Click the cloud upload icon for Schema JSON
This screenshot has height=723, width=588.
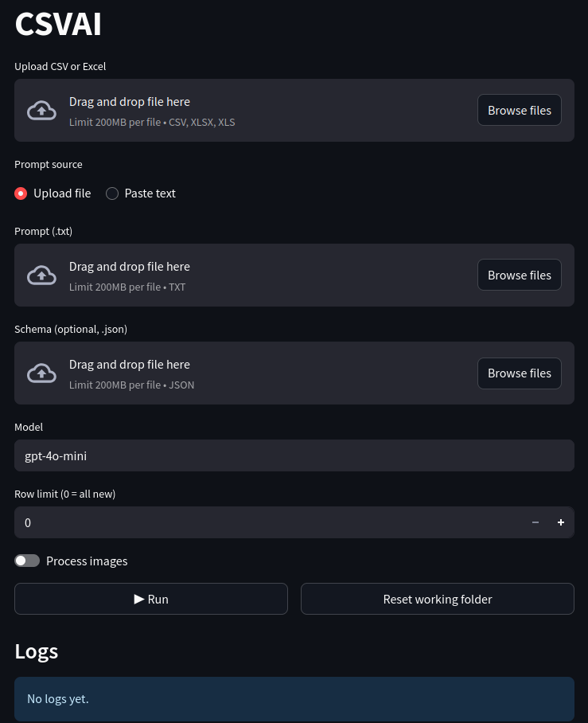[42, 373]
